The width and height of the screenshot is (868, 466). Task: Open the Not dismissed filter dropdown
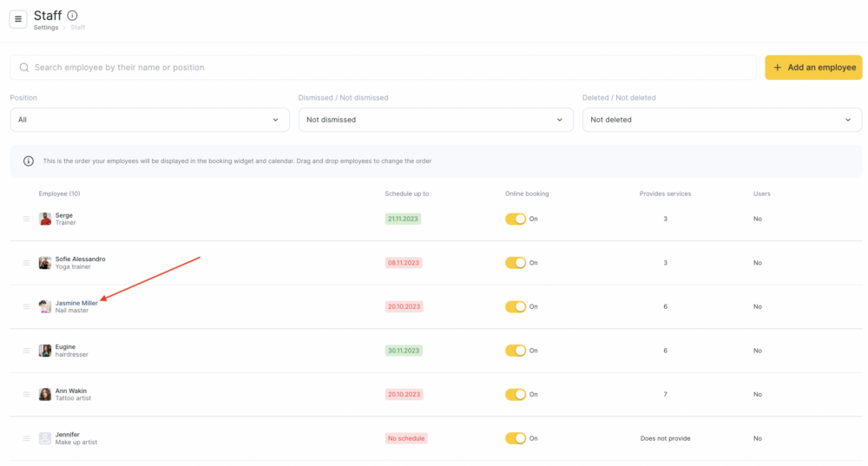pyautogui.click(x=436, y=120)
